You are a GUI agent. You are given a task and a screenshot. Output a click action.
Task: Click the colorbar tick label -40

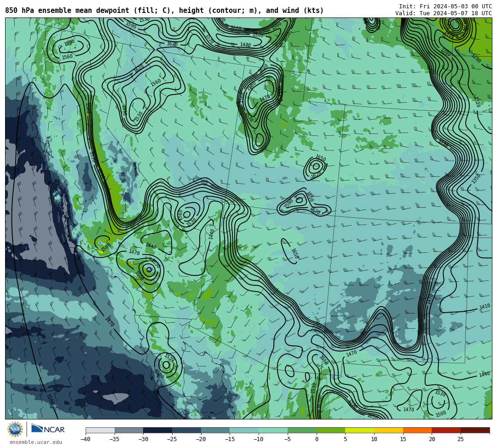(x=86, y=439)
